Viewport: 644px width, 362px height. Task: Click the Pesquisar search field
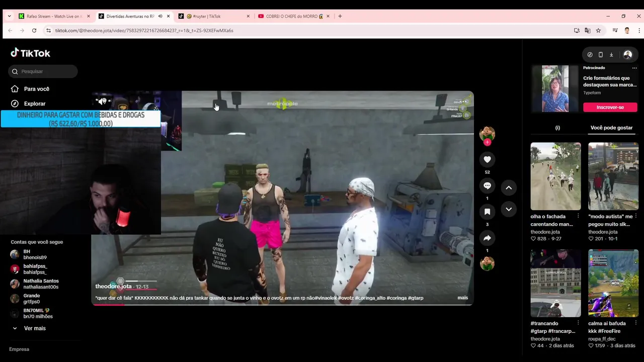point(43,71)
